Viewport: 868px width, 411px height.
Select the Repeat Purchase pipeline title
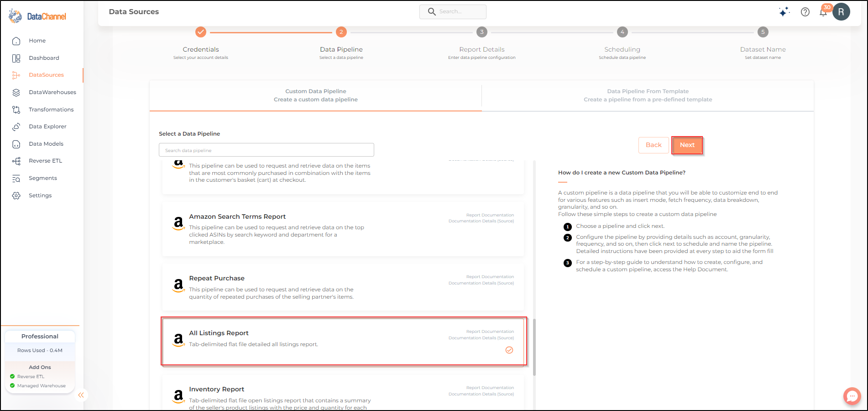(x=217, y=279)
